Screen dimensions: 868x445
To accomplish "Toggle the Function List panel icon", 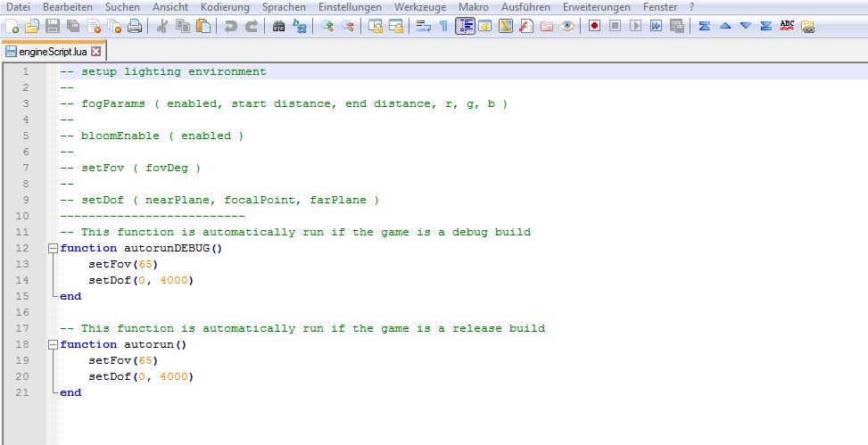I will 526,26.
